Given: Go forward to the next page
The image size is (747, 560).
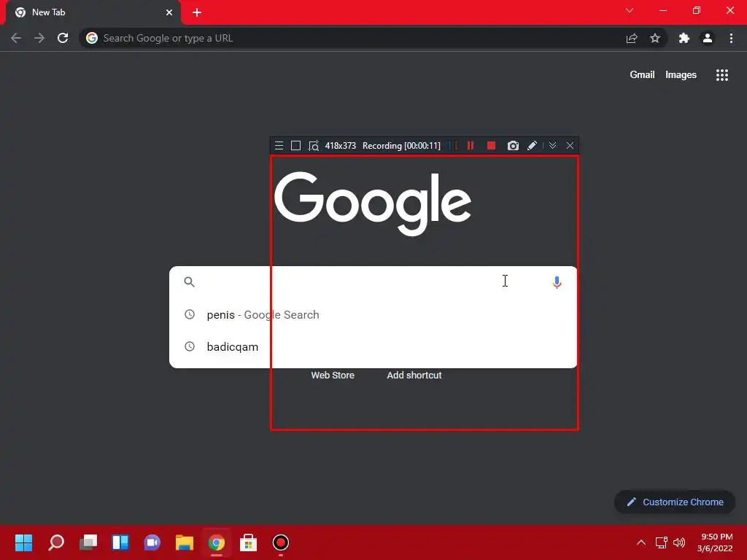Looking at the screenshot, I should [39, 38].
